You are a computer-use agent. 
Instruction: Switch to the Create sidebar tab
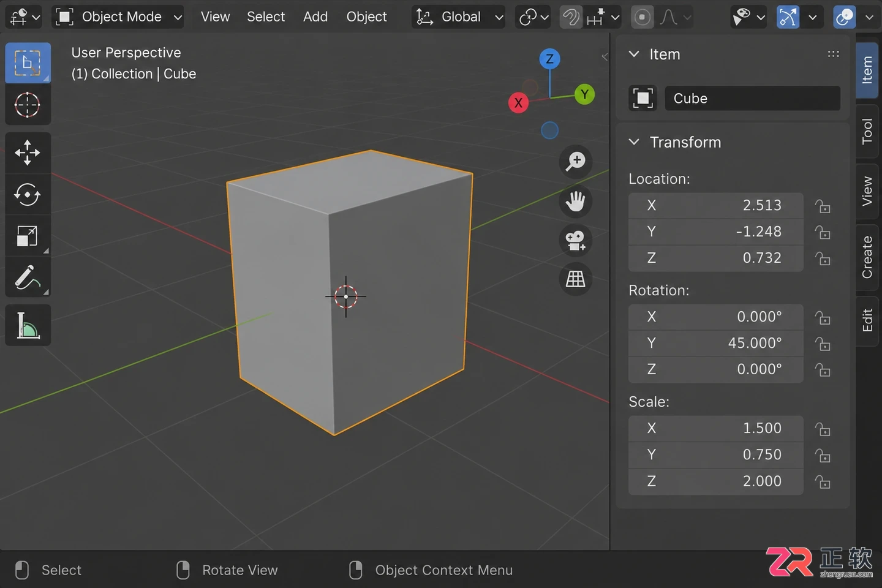point(867,257)
